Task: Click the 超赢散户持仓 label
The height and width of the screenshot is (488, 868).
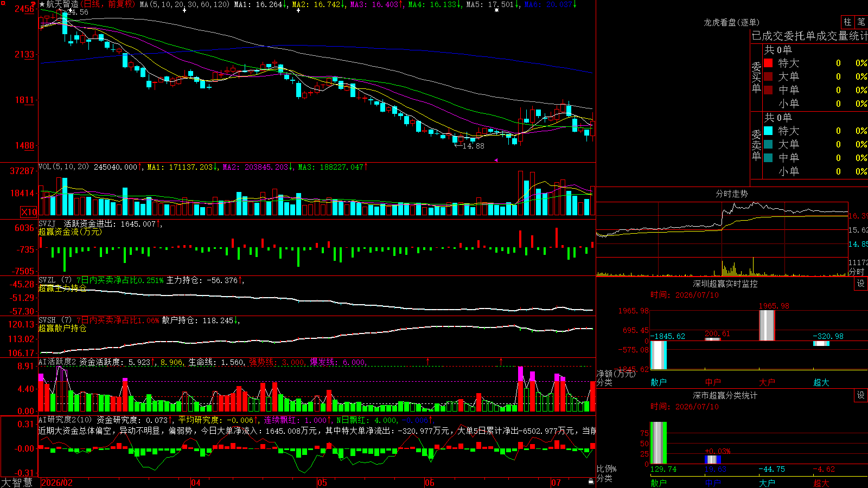Action: [62, 328]
